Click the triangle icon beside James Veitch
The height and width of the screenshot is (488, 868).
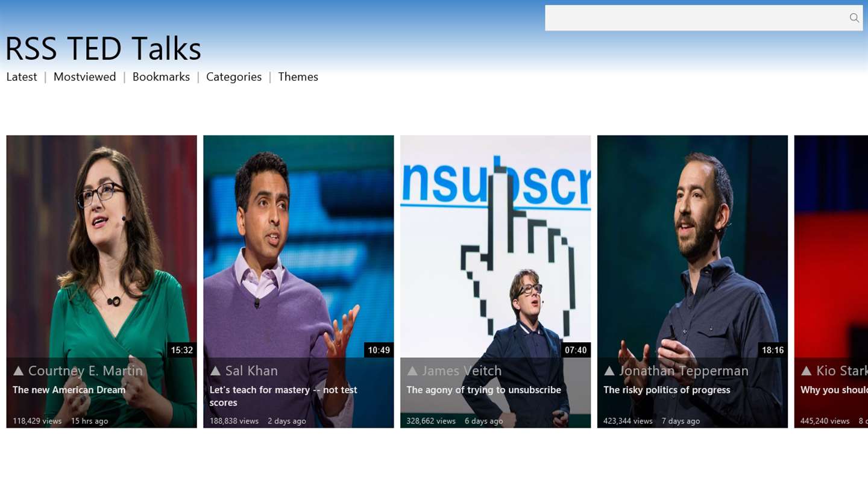point(412,371)
